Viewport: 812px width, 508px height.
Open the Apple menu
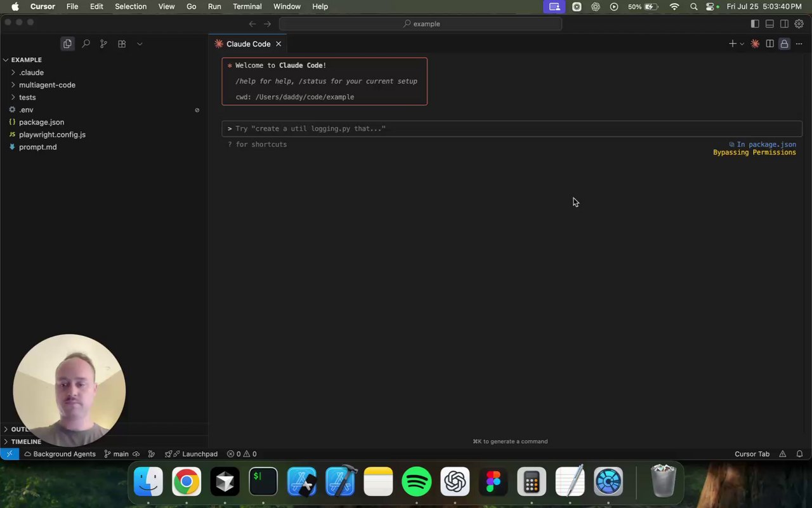(15, 6)
